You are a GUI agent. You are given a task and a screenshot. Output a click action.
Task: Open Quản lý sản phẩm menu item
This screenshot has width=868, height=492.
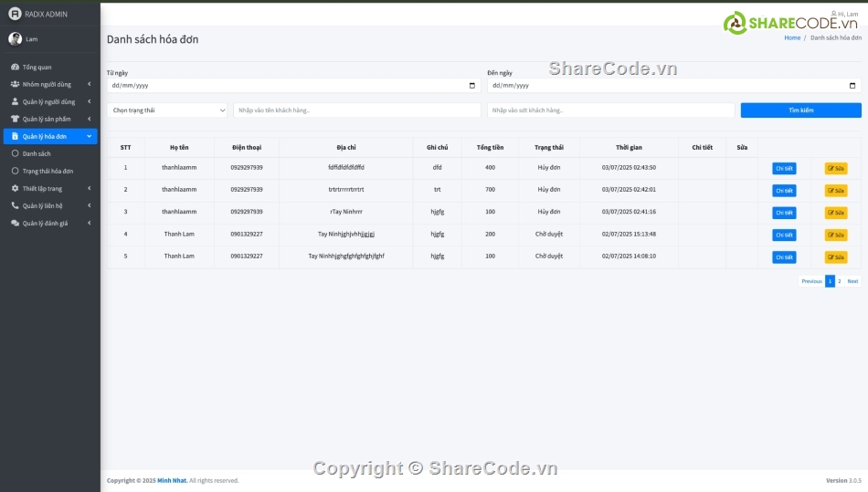[50, 119]
